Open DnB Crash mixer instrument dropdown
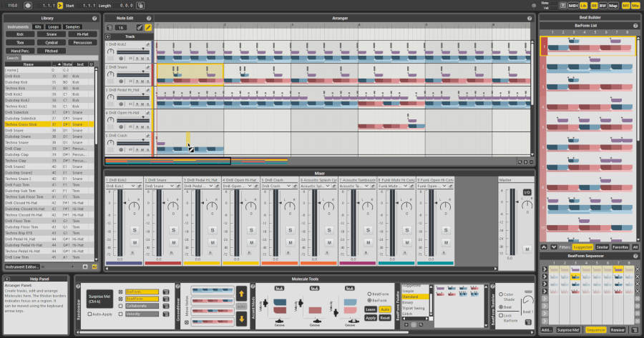The image size is (644, 338). pyautogui.click(x=289, y=187)
